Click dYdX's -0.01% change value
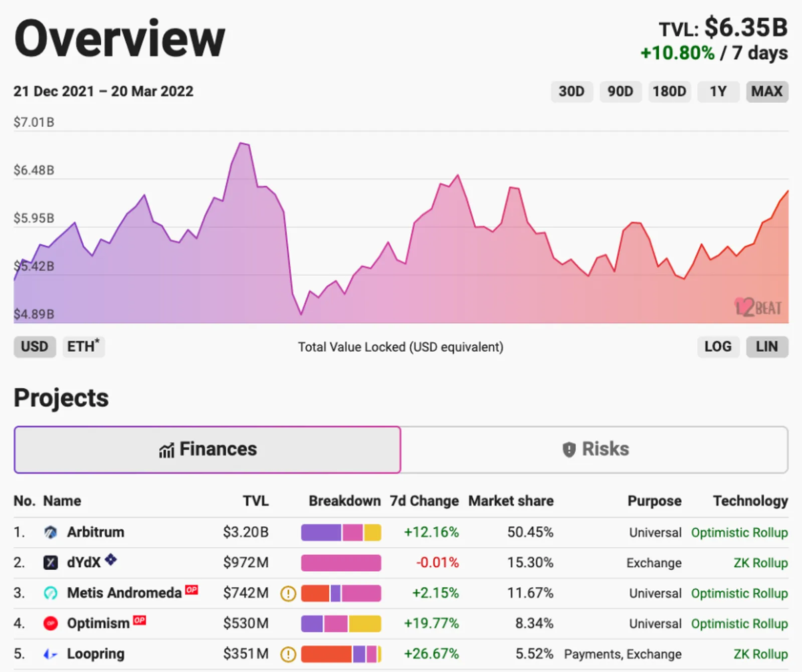The height and width of the screenshot is (672, 802). [x=438, y=563]
